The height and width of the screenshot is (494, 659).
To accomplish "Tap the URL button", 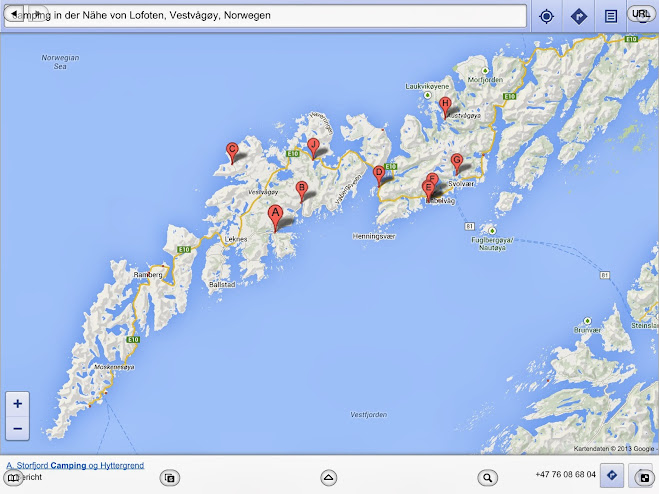I will (641, 14).
